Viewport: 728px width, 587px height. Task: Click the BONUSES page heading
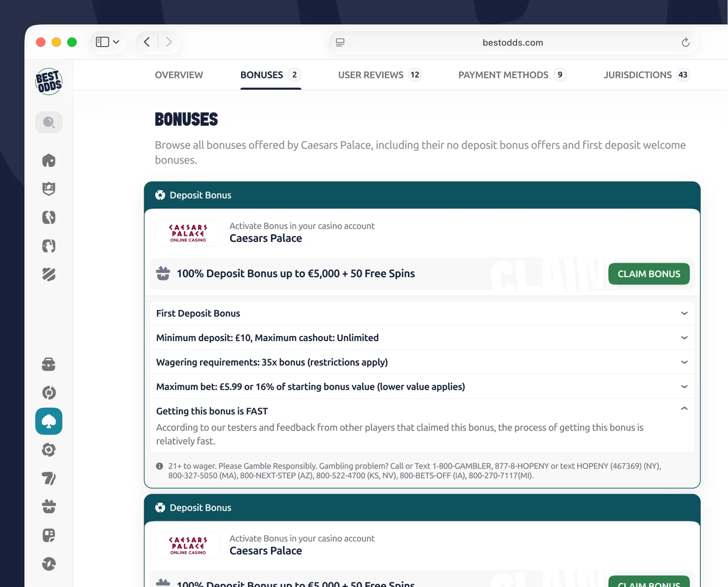point(186,119)
